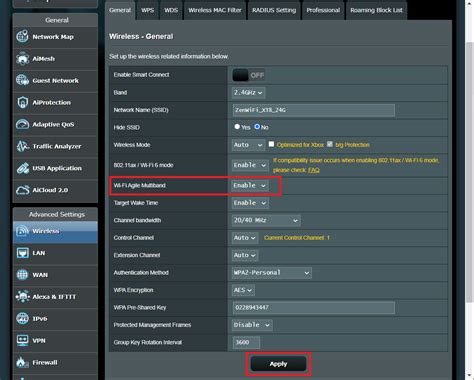The width and height of the screenshot is (474, 380).
Task: Open Control Channel Auto dropdown
Action: [x=245, y=238]
